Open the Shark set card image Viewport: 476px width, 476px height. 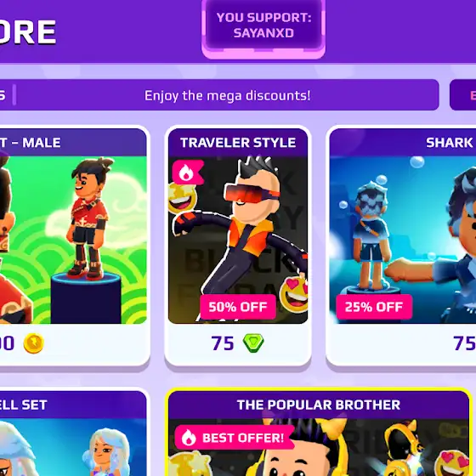[403, 240]
